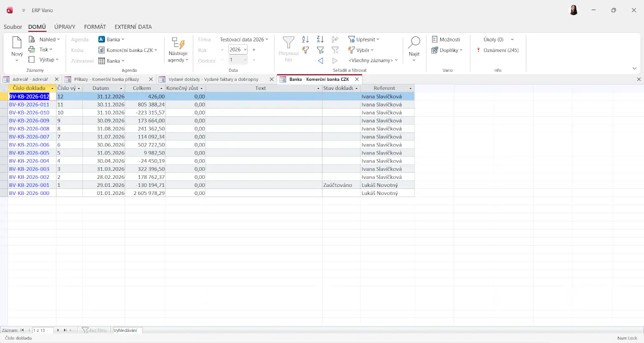Open the Číslo dokladu column filter arrow

pos(52,88)
